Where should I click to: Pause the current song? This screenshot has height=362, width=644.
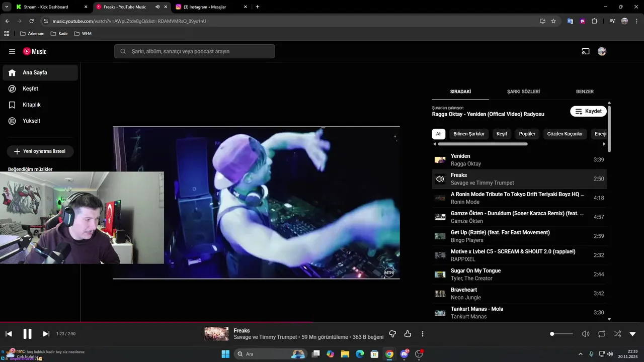click(27, 334)
